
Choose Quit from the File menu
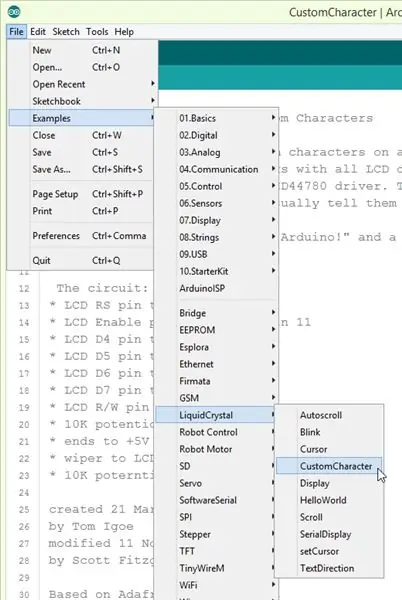82,261
